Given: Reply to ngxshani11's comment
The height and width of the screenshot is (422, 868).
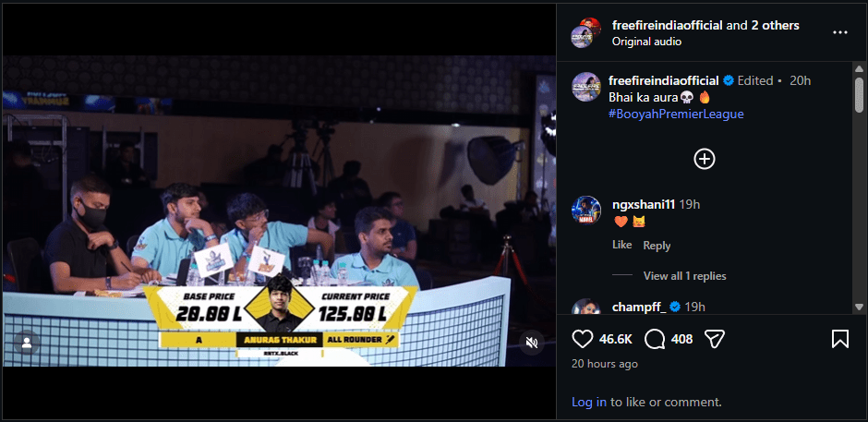Looking at the screenshot, I should tap(657, 246).
